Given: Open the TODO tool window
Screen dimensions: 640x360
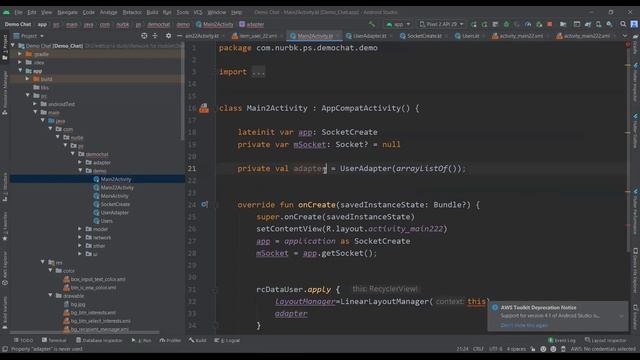Looking at the screenshot, I should pos(23,340).
